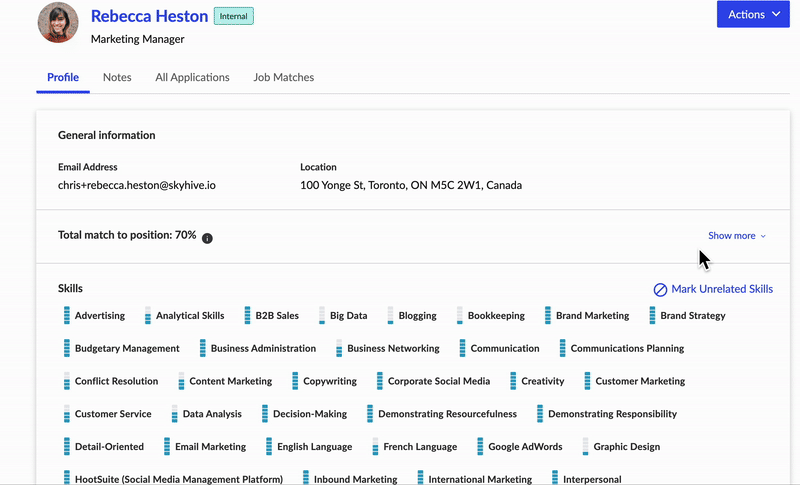Click Rebecca Heston's profile photo
This screenshot has width=800, height=485.
(58, 22)
